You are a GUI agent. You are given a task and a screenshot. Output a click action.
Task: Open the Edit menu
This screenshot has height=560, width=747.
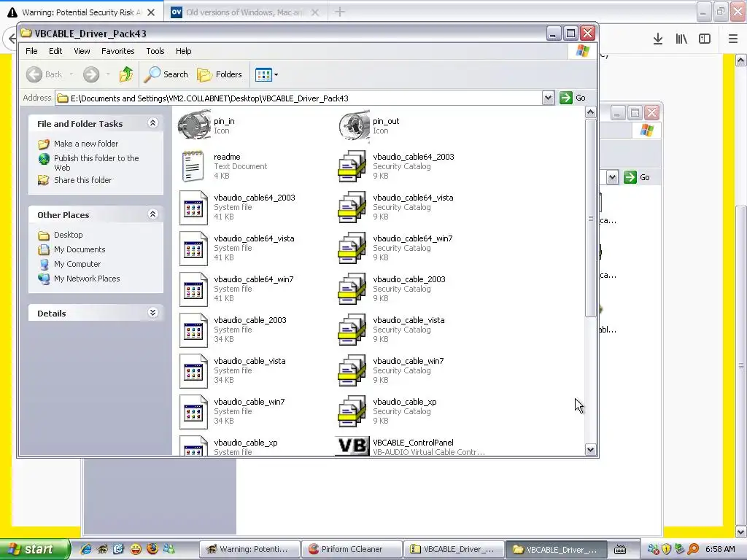click(55, 51)
